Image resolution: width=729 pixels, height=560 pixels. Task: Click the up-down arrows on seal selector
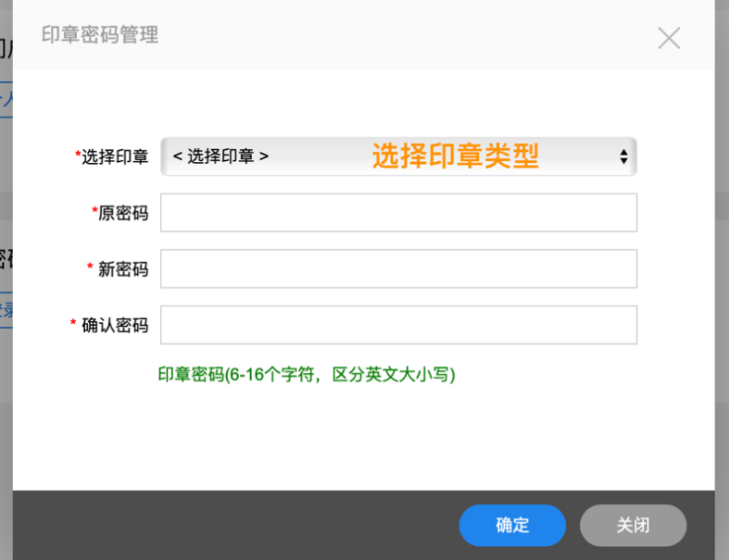(x=623, y=156)
